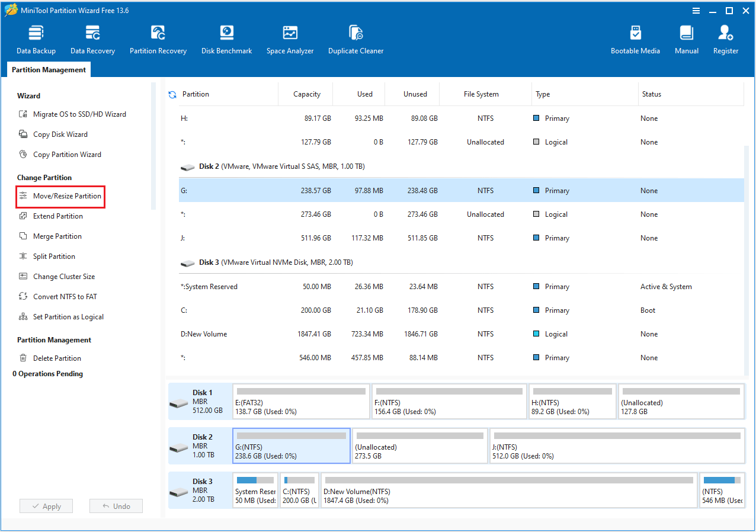The image size is (756, 532).
Task: Select the C: partition row
Action: click(461, 310)
